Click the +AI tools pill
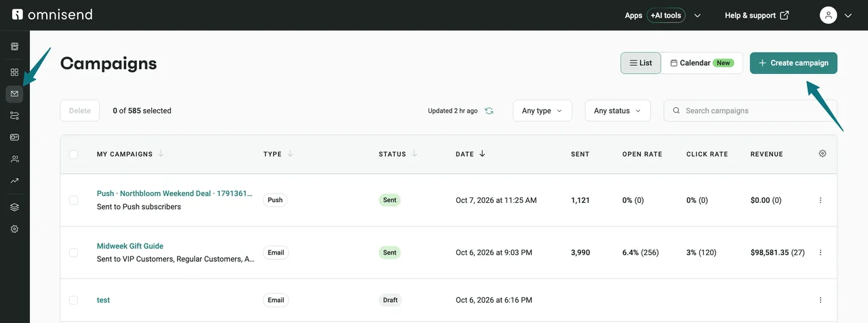The image size is (868, 323). 666,15
